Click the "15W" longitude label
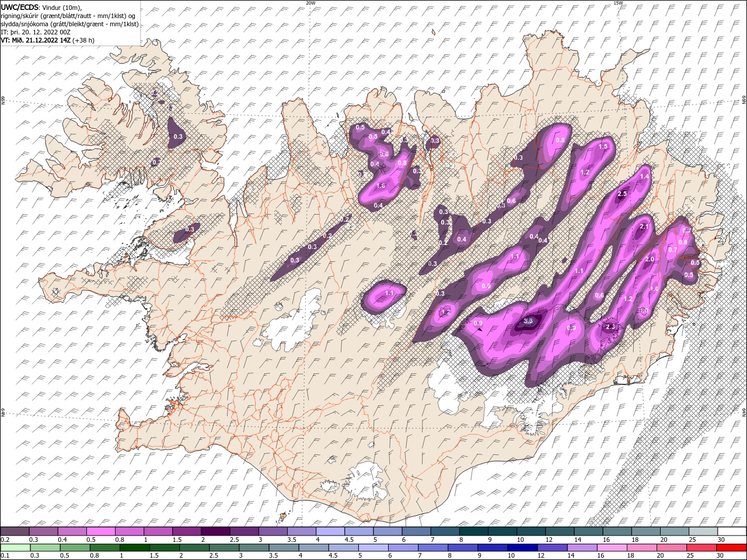This screenshot has height=560, width=747. (618, 3)
